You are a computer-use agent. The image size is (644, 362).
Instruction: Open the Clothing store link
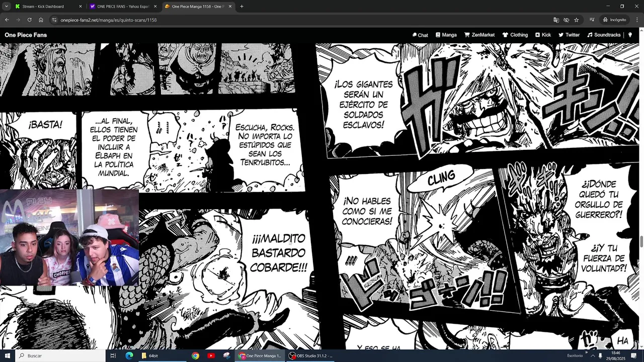[515, 35]
